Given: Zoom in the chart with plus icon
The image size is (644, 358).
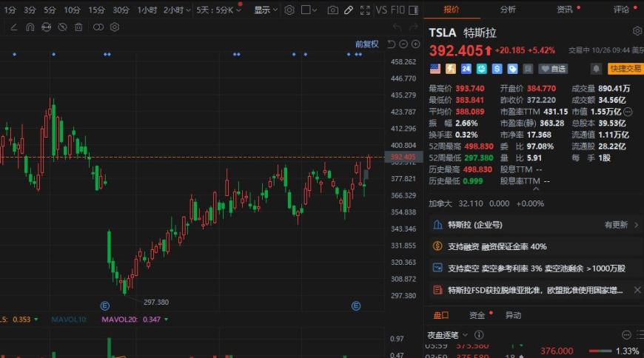Looking at the screenshot, I should pos(416,44).
